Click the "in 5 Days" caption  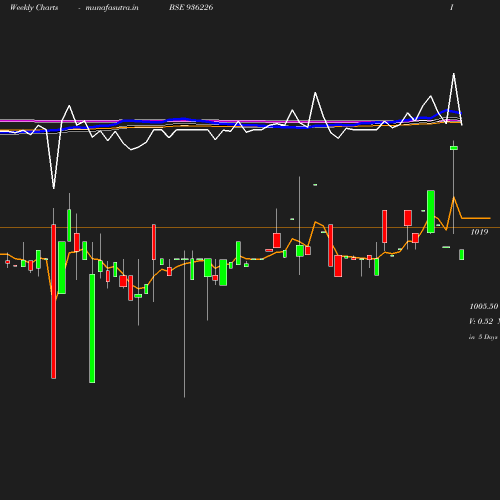click(x=483, y=337)
